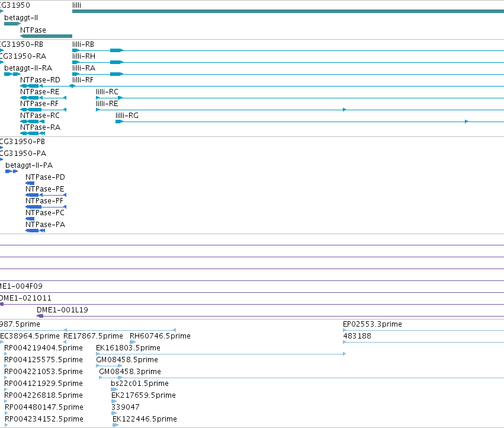
Task: Click the betaggt-II gene arrow glyph
Action: [x=12, y=24]
